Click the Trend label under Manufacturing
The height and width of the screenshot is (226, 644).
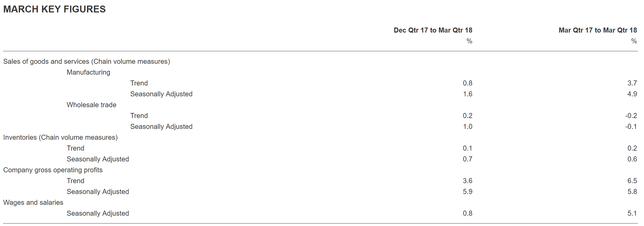(x=139, y=83)
